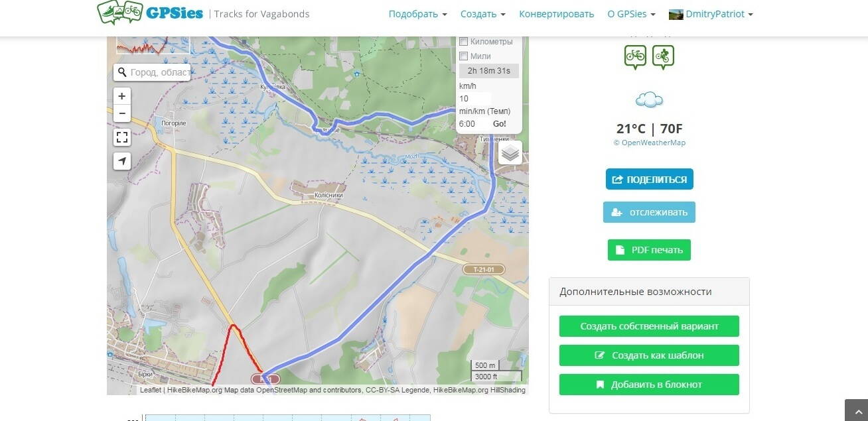Screen dimensions: 868x421
Task: Open the Конвертировать menu item
Action: (x=557, y=14)
